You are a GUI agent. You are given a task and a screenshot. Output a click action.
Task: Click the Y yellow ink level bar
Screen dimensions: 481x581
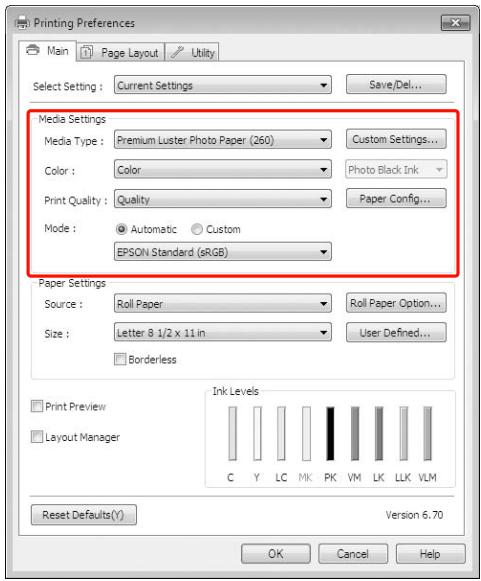pos(257,433)
